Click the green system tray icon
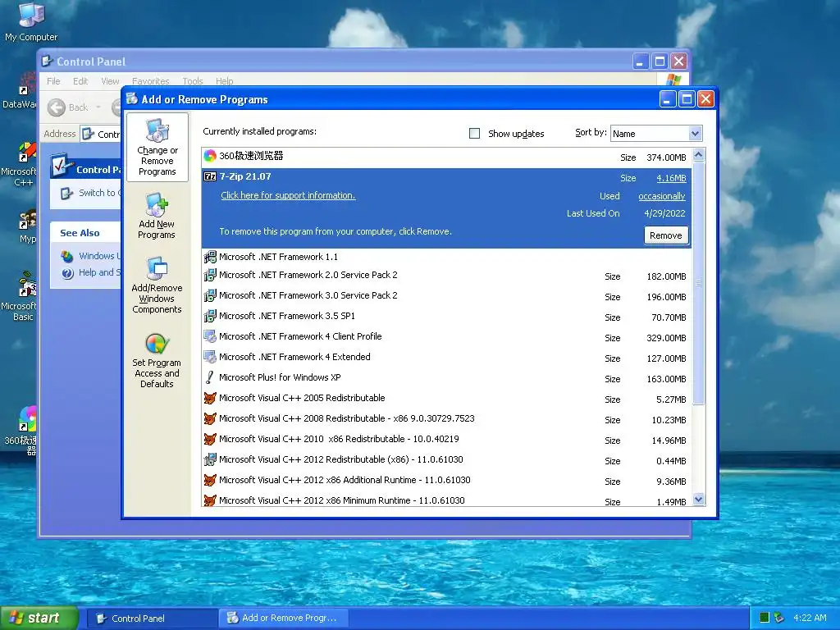Screen dimensions: 840x630 (x=765, y=618)
